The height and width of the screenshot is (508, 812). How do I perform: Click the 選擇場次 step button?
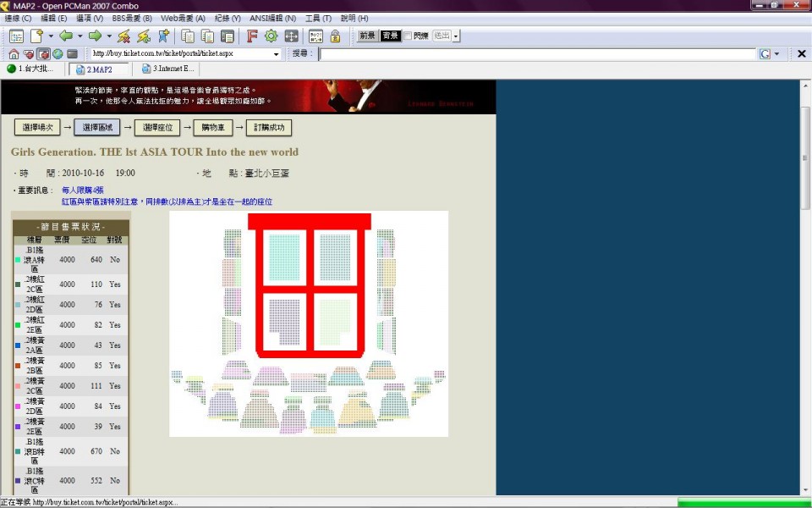coord(37,128)
